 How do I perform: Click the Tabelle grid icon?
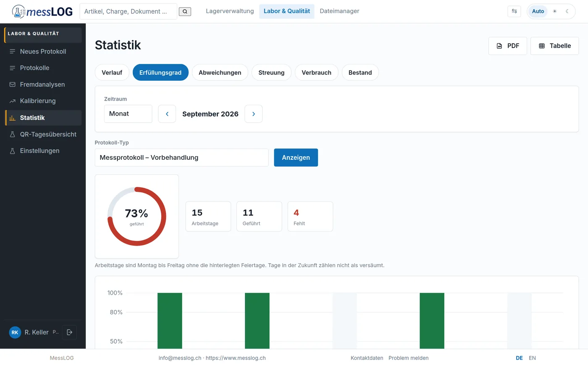click(542, 46)
